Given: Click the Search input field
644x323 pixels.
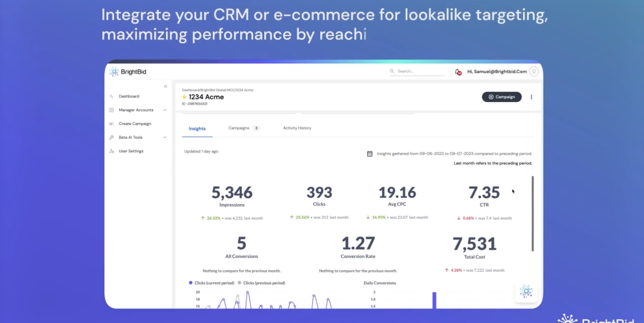Looking at the screenshot, I should (417, 71).
